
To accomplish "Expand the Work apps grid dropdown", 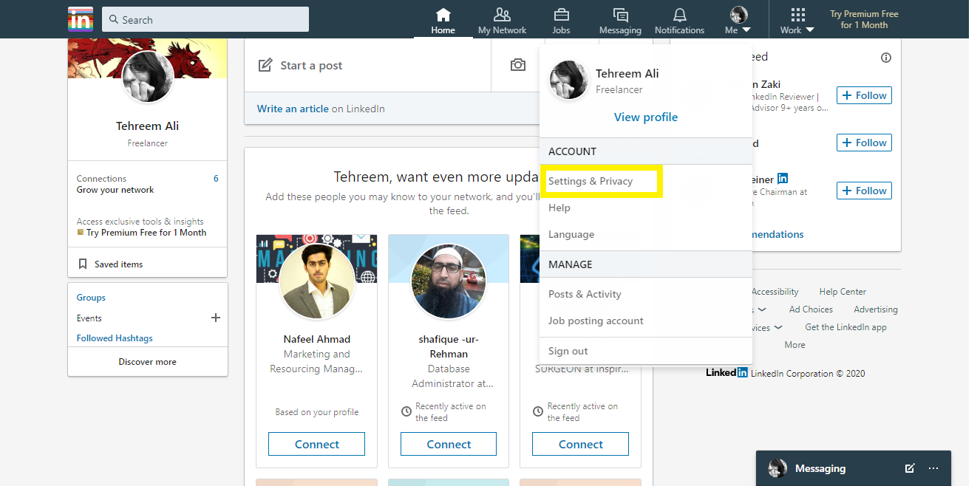I will point(797,21).
